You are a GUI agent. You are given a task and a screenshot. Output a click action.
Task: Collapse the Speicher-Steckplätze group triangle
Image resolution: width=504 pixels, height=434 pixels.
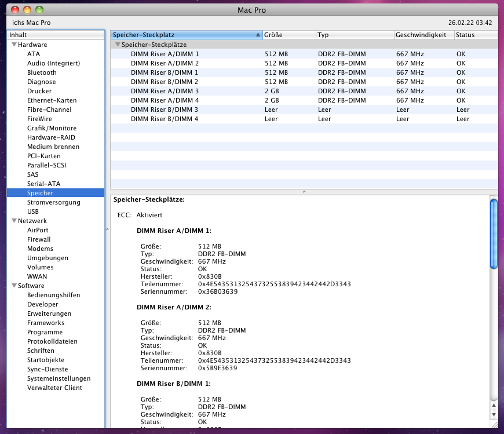coord(118,45)
